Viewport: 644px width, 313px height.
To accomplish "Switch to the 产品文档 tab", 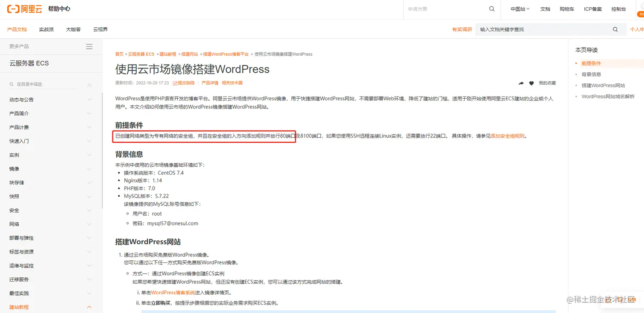I will pos(17,29).
